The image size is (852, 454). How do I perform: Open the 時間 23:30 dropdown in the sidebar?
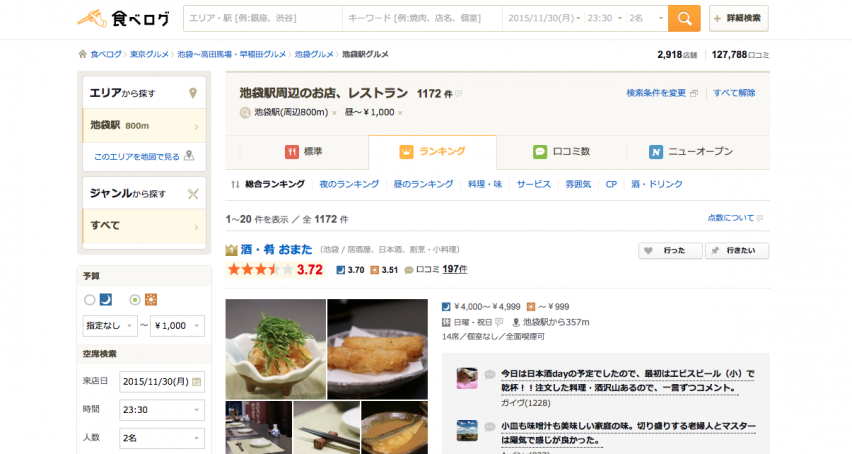[x=160, y=409]
